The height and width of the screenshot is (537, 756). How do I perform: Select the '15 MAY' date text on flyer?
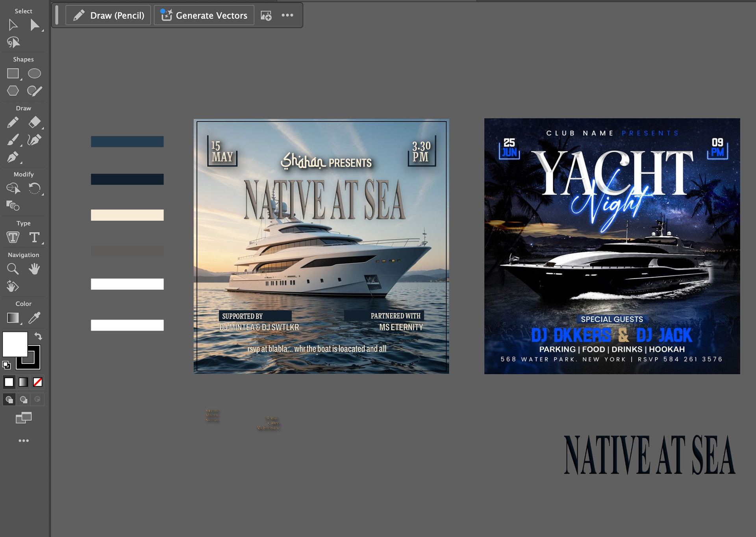point(222,151)
